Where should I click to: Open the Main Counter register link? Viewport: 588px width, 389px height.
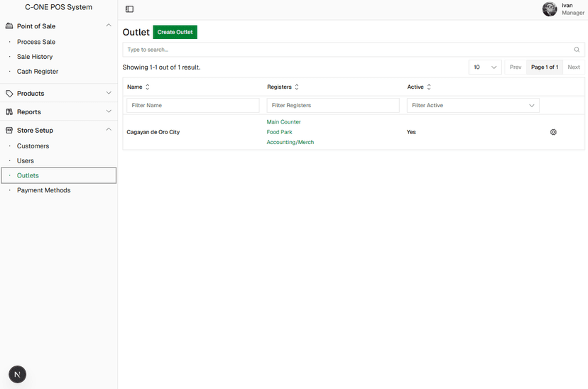(x=283, y=122)
